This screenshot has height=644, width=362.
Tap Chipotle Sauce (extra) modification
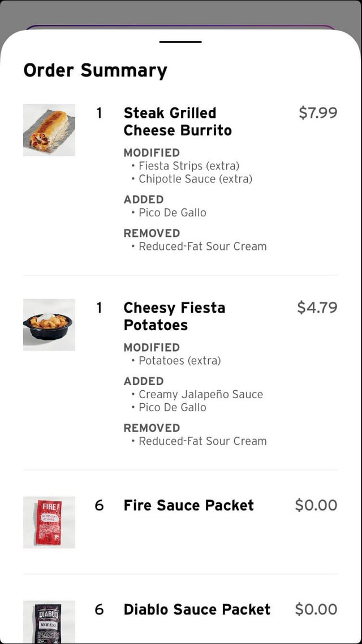195,179
